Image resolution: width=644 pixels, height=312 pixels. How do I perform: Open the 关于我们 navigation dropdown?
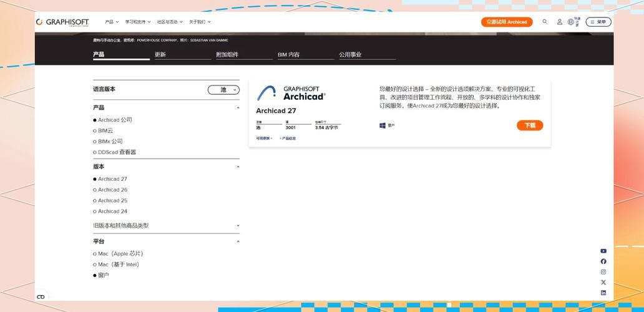(200, 22)
